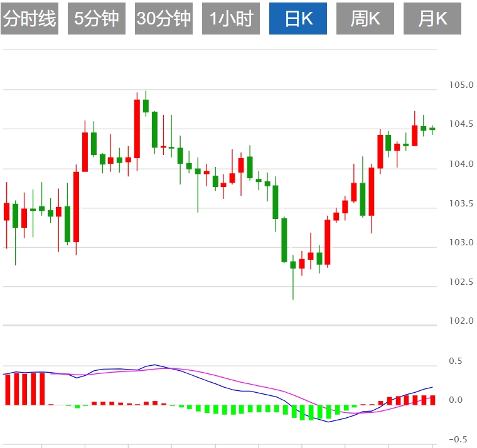477x448 pixels.
Task: Click the last green candlestick on the chart
Action: 432,129
